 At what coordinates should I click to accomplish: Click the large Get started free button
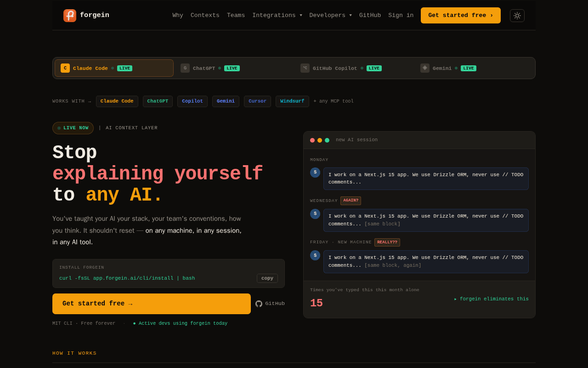click(152, 304)
